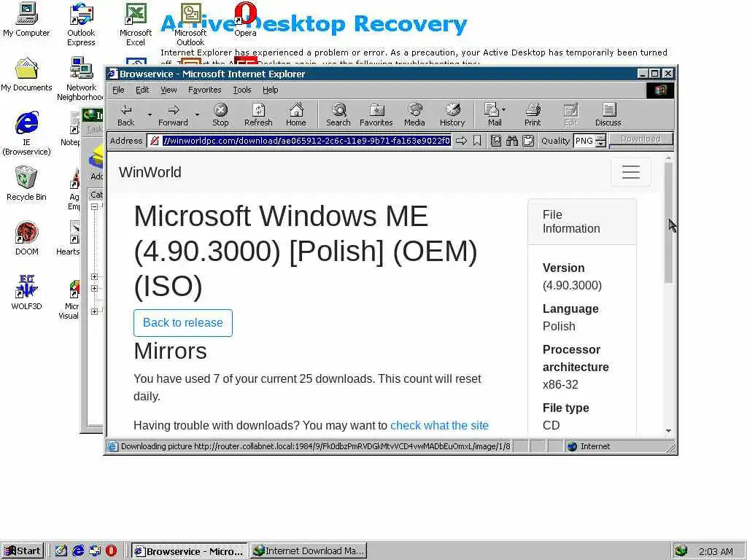Open the Favorites menu
This screenshot has height=560, width=747.
click(205, 90)
